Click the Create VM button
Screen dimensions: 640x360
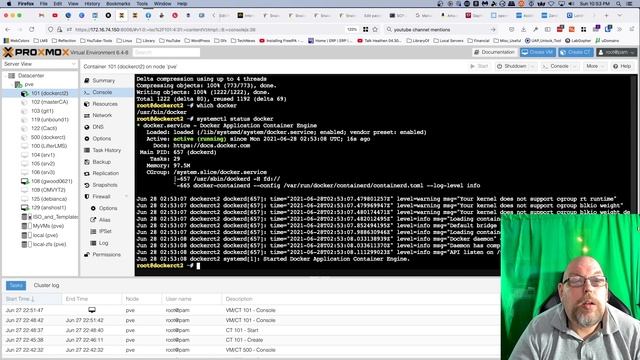pyautogui.click(x=538, y=52)
